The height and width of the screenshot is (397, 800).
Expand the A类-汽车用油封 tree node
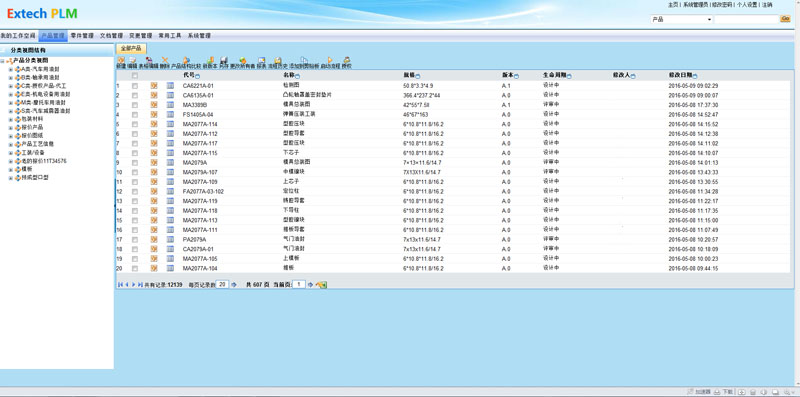click(10, 69)
